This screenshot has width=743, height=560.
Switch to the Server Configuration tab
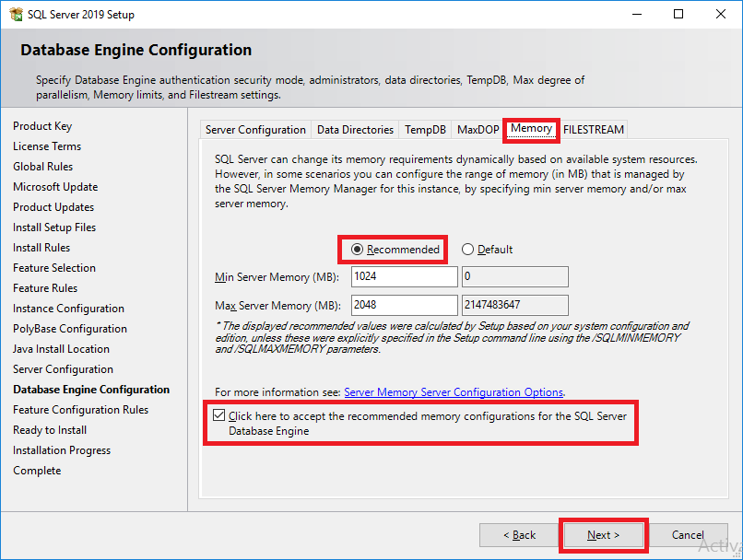[255, 130]
